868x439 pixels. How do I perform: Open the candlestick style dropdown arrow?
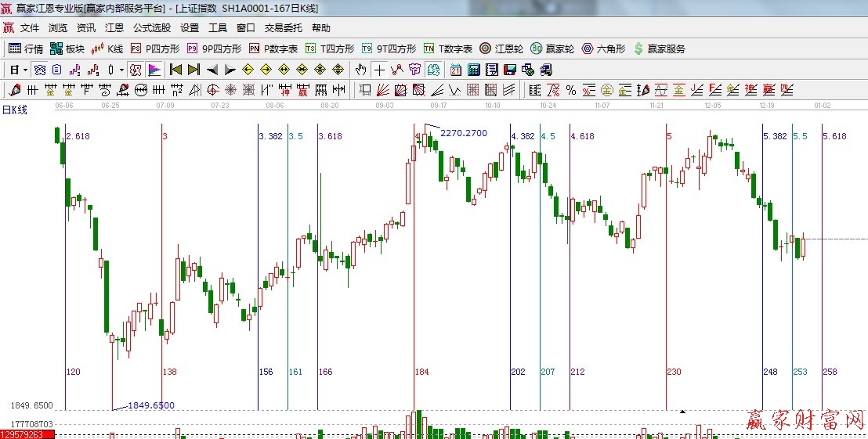pyautogui.click(x=121, y=70)
